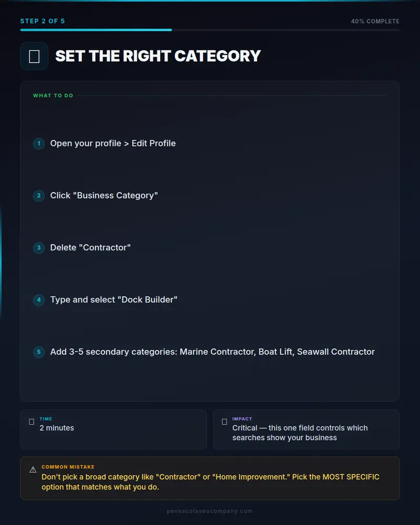
Task: Click the numbered badge 3 icon
Action: [x=39, y=248]
